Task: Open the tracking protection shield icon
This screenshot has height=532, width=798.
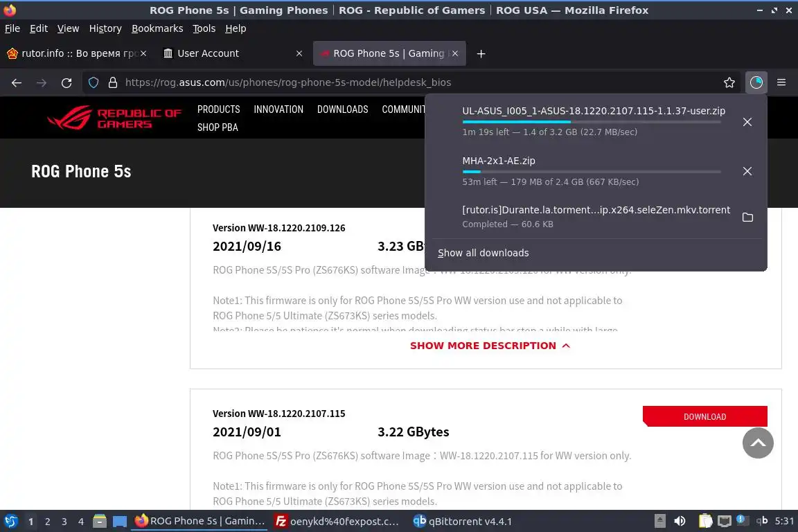Action: [94, 82]
